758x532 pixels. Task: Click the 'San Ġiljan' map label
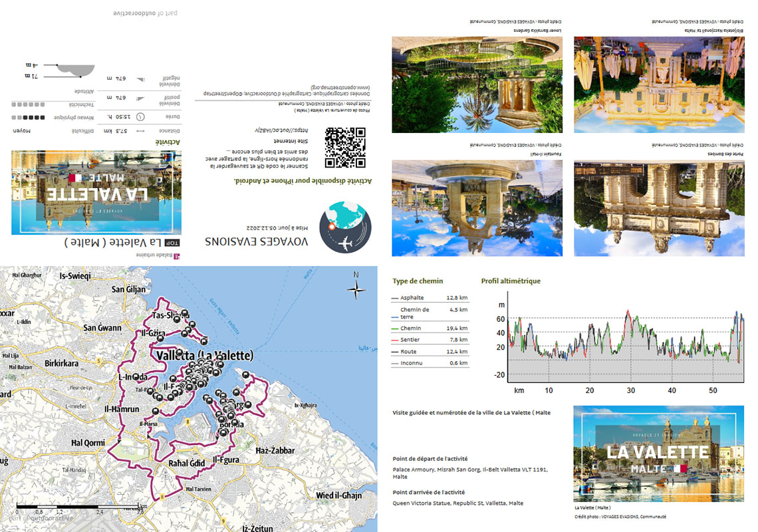(128, 289)
